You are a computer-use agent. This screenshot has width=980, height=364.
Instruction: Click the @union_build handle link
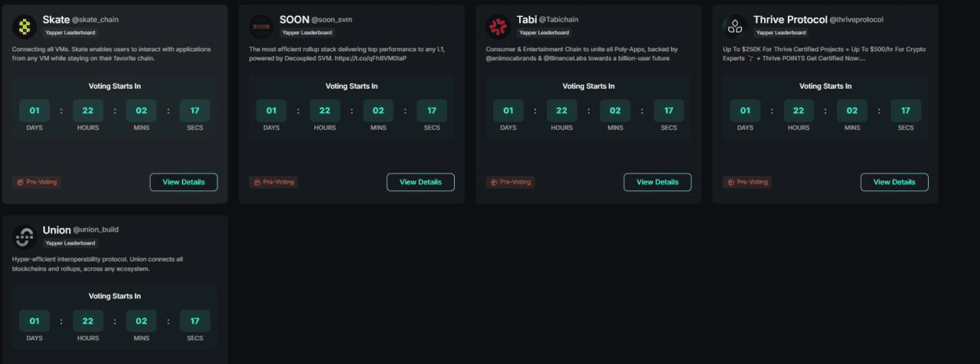(x=96, y=229)
